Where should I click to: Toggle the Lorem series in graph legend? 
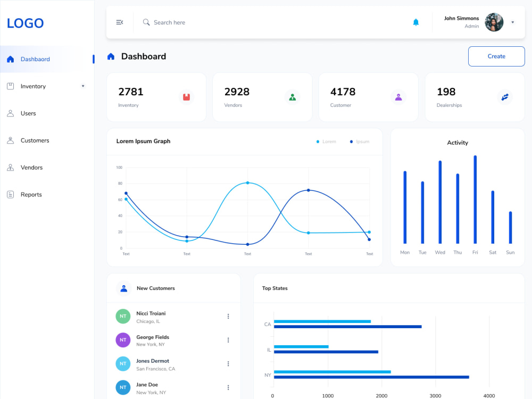click(326, 142)
